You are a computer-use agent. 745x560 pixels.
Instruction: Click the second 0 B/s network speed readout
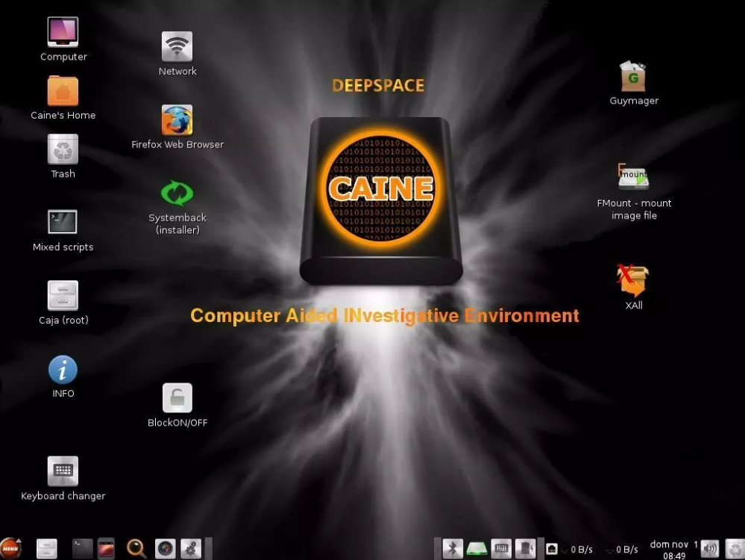(626, 550)
